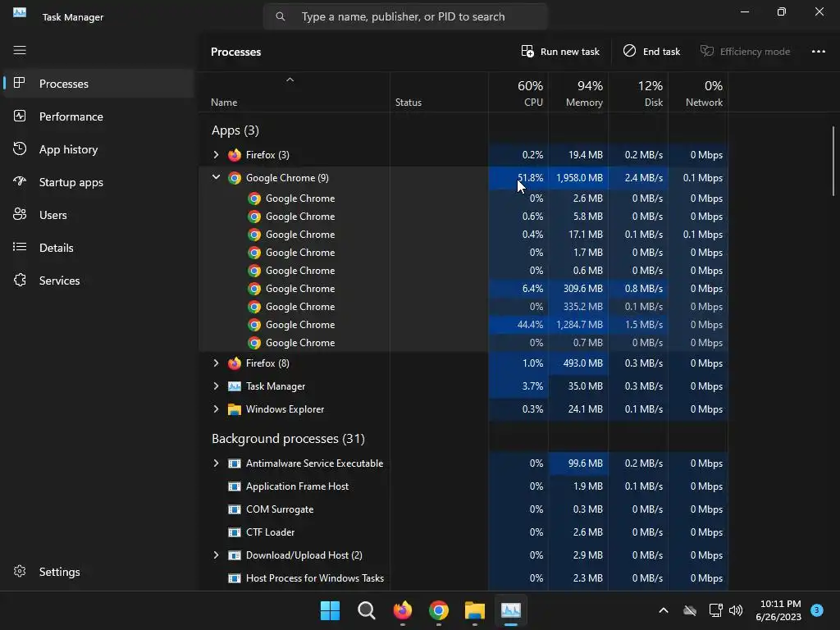
Task: Click the Antimalware Service Executable icon
Action: [234, 463]
